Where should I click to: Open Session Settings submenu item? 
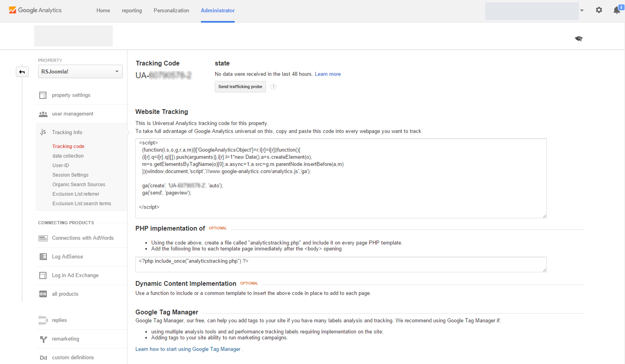[x=70, y=175]
